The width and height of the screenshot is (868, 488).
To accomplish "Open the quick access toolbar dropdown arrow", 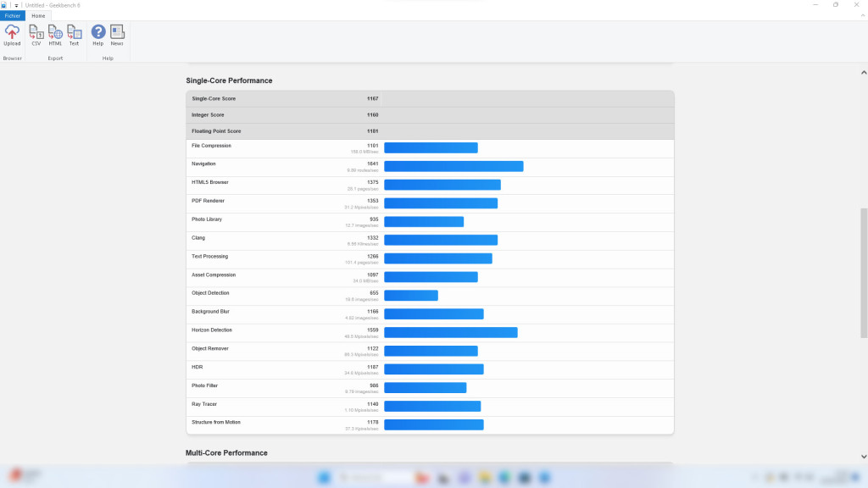I will (x=16, y=6).
